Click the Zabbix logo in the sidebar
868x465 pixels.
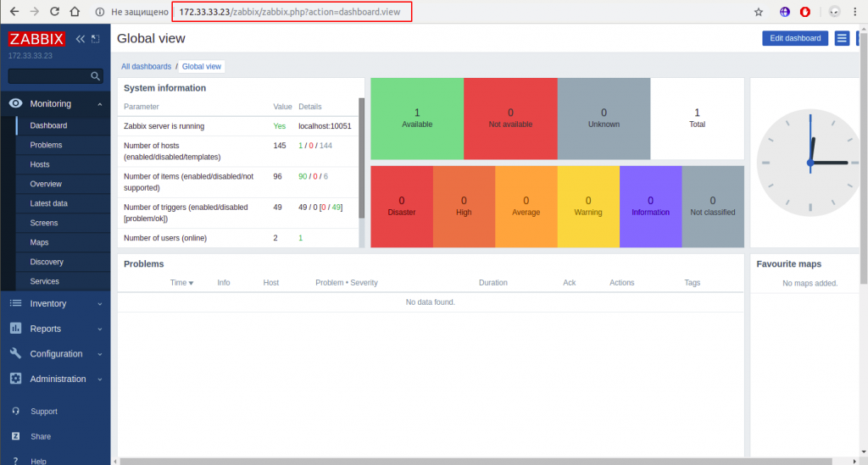tap(36, 39)
